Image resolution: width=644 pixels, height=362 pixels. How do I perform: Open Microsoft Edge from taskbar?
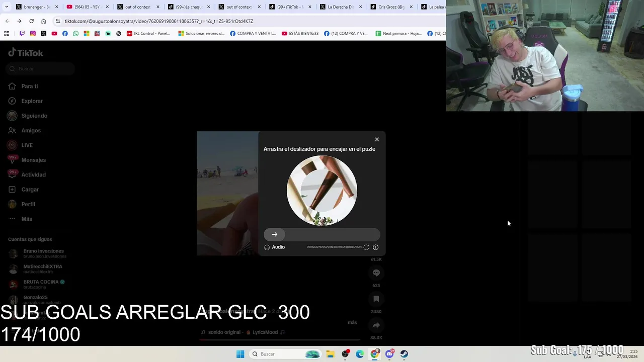(x=360, y=354)
